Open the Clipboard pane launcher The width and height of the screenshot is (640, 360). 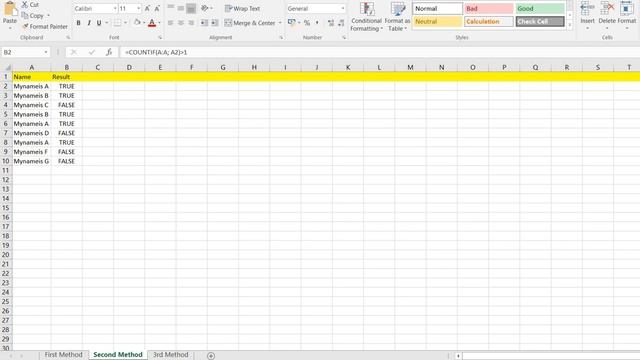click(x=68, y=38)
